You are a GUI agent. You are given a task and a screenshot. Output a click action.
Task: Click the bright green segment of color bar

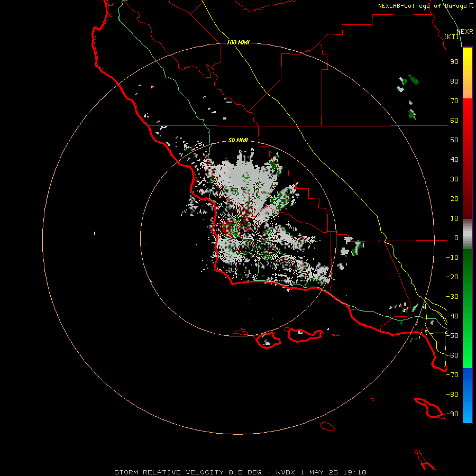[467, 340]
